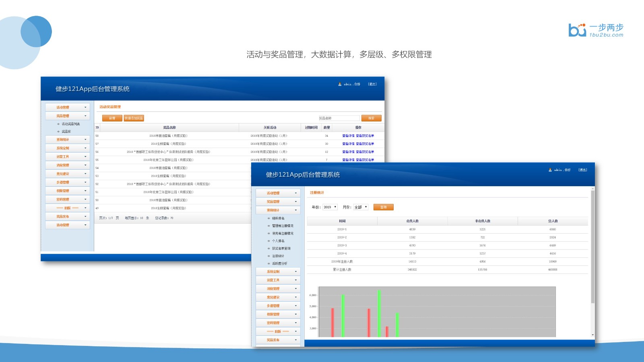Click the 累计注册人数 row label

click(342, 269)
